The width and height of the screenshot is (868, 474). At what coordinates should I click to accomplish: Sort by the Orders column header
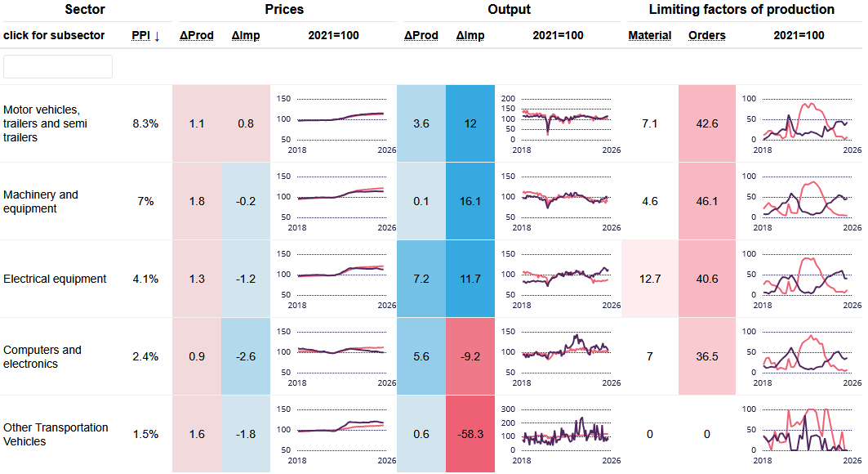(x=707, y=36)
